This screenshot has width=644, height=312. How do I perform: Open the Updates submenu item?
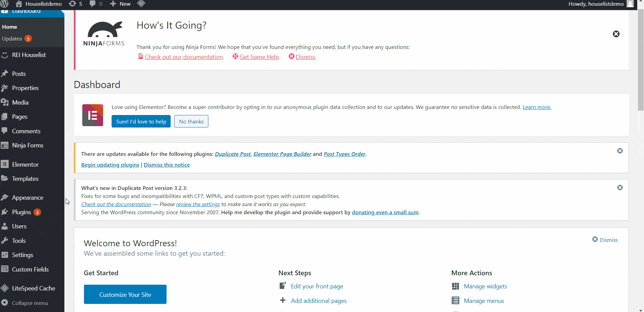click(17, 38)
